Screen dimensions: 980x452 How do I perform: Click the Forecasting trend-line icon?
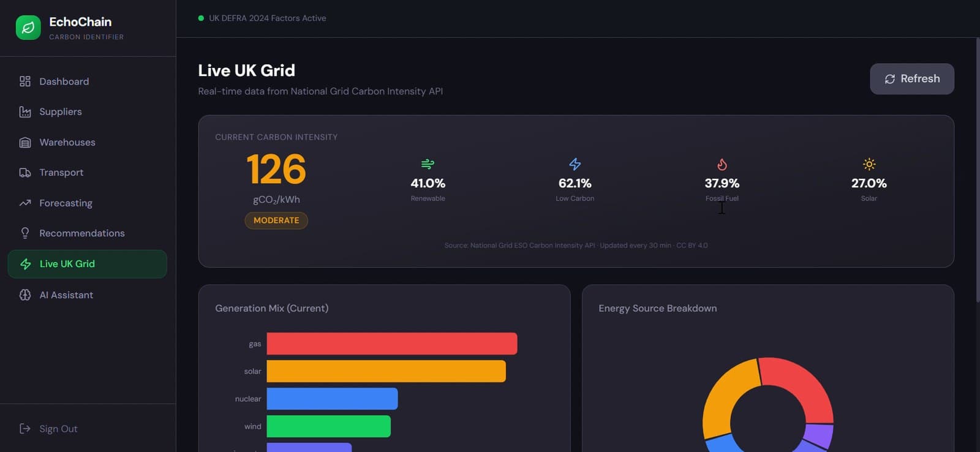pos(25,203)
